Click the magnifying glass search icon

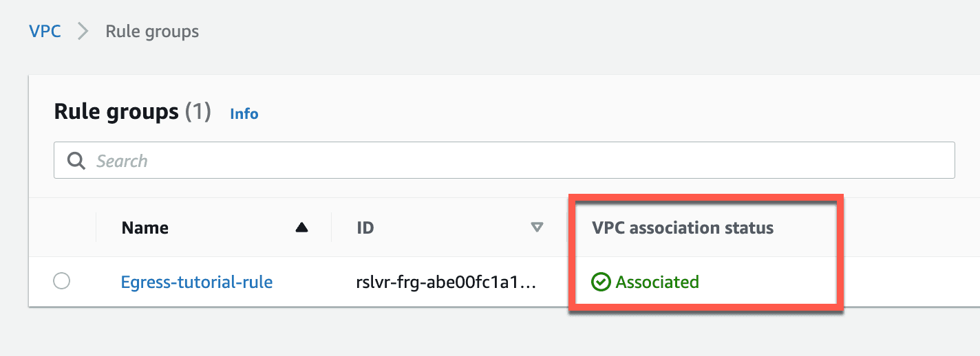coord(76,161)
